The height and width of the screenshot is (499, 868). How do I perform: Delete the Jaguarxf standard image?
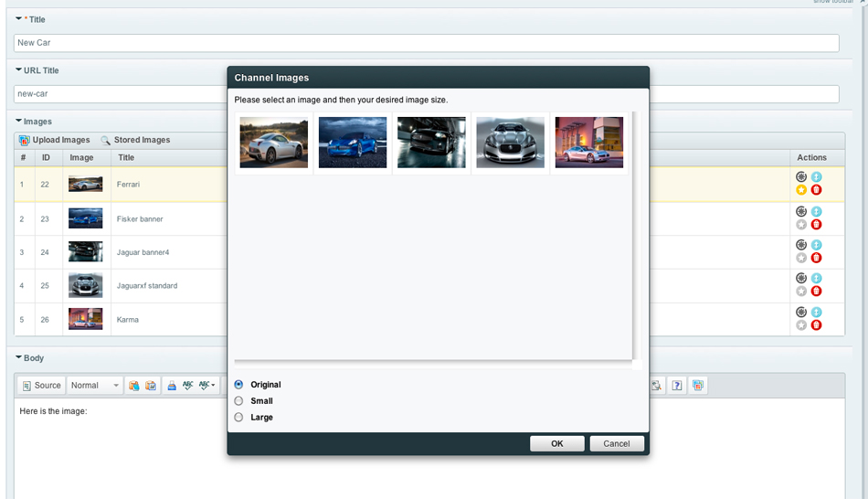point(817,292)
